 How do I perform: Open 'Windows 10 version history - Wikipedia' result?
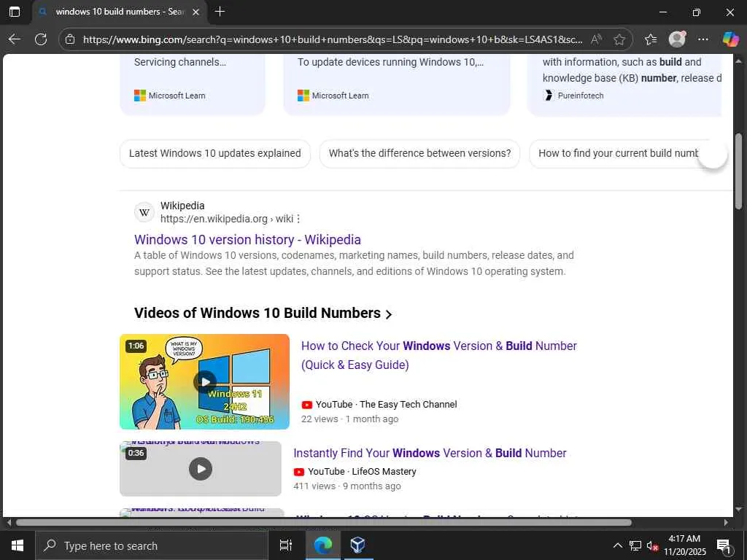pos(247,239)
